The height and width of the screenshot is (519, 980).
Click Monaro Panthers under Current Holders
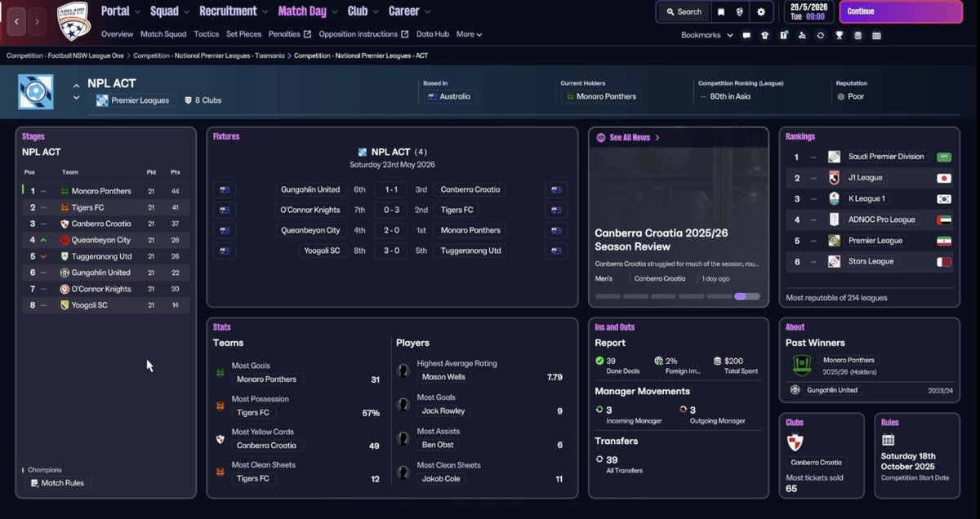tap(600, 96)
